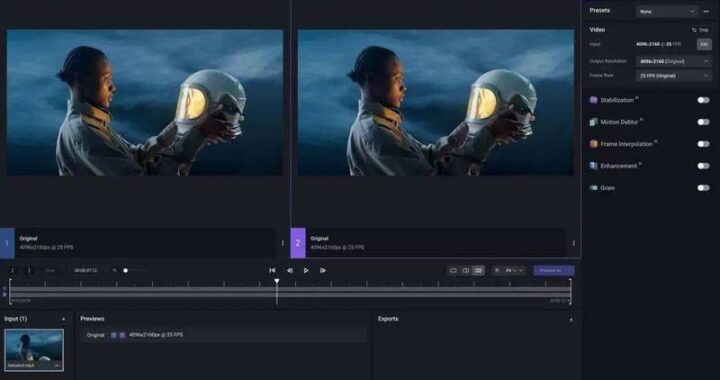Open presets more options menu
This screenshot has width=720, height=380.
pyautogui.click(x=706, y=11)
